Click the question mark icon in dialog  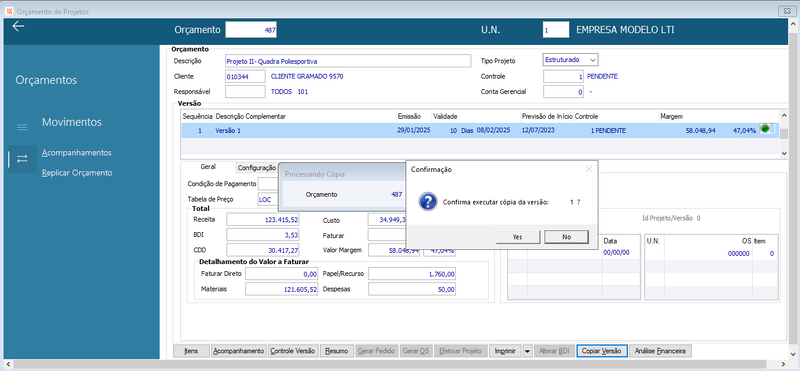(x=428, y=202)
